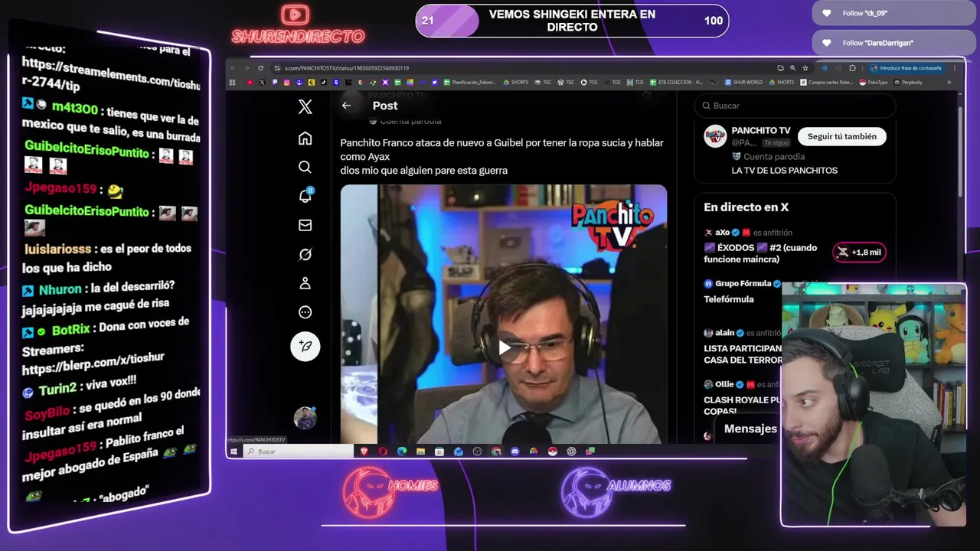Open Profile person icon in X sidebar
980x551 pixels.
305,283
